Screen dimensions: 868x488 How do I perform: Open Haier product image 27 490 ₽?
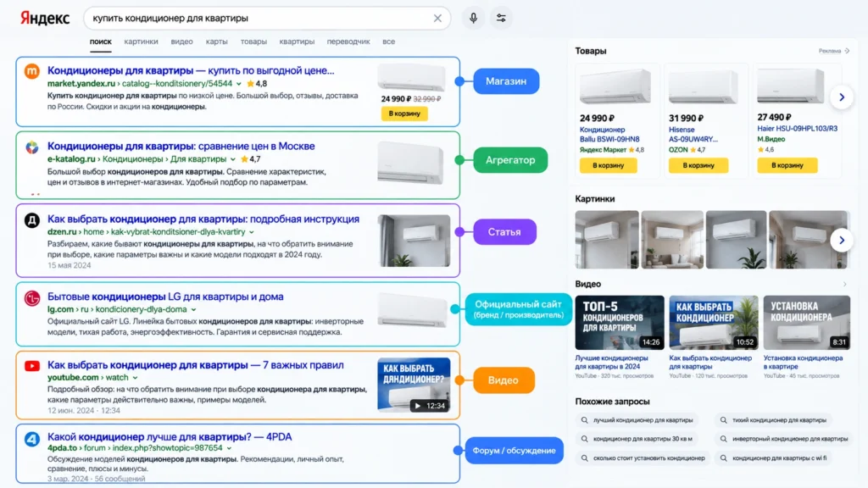point(791,86)
